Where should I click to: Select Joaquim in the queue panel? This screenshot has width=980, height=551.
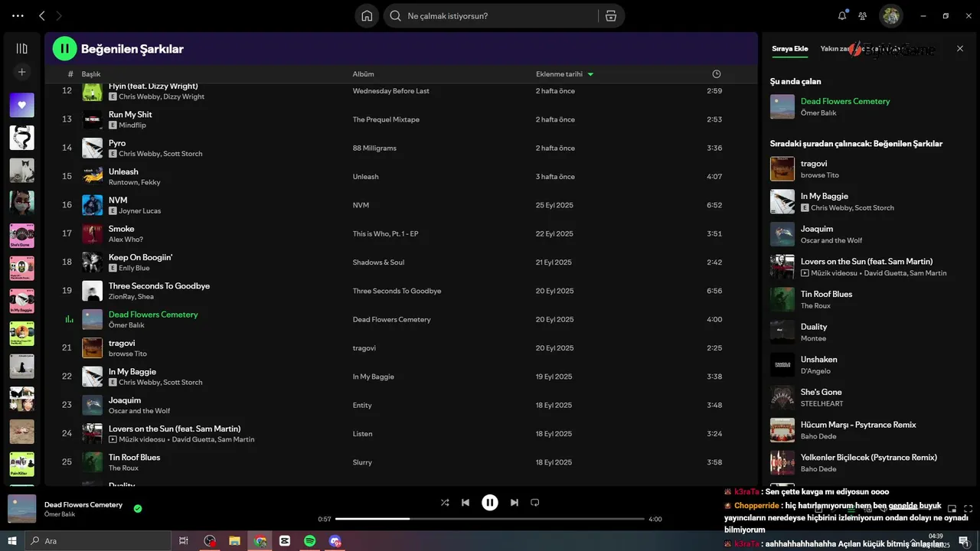point(817,229)
